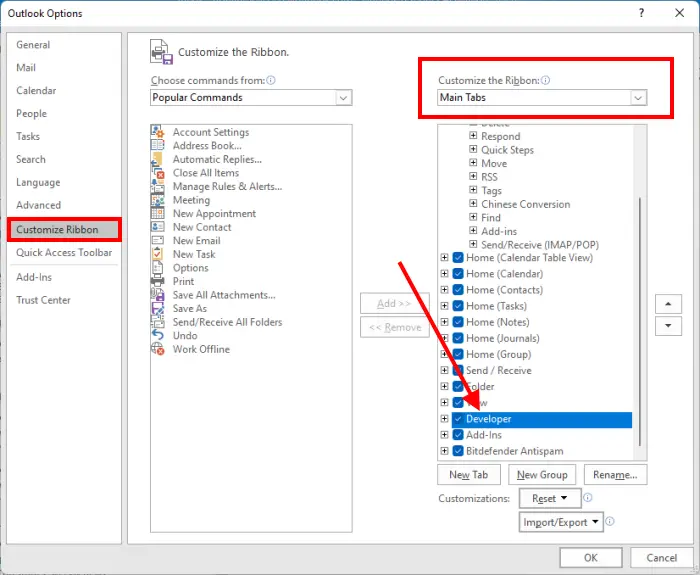Select the Move group row

[494, 163]
